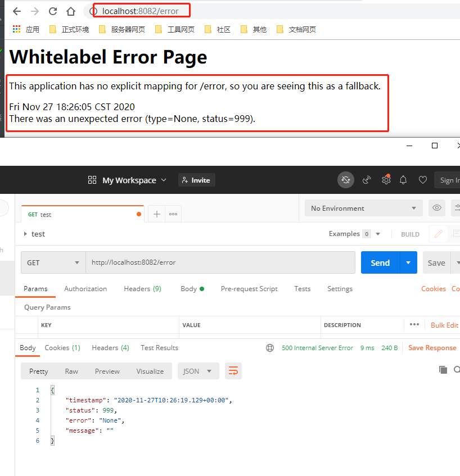Open the 其他 bookmark folder
460x476 pixels.
254,29
